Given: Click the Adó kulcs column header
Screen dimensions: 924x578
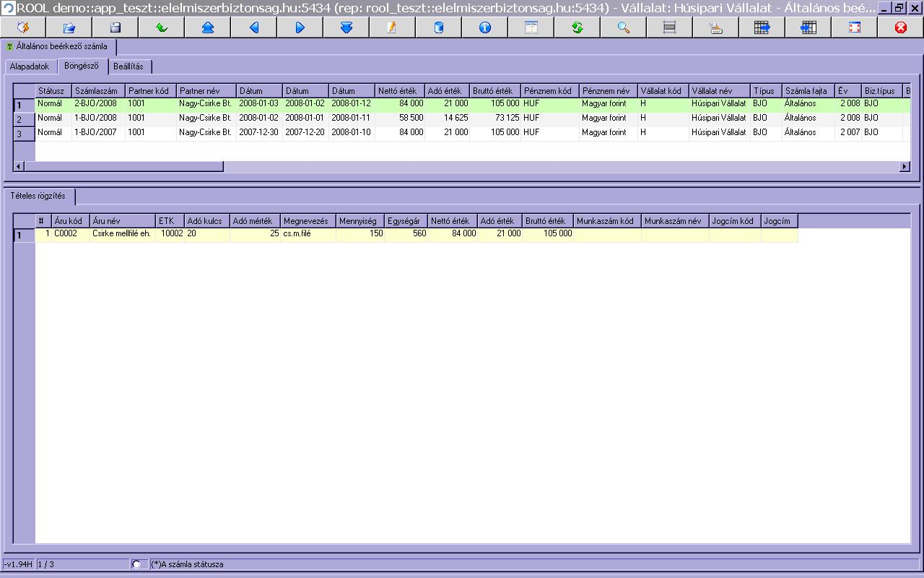Looking at the screenshot, I should [x=207, y=221].
